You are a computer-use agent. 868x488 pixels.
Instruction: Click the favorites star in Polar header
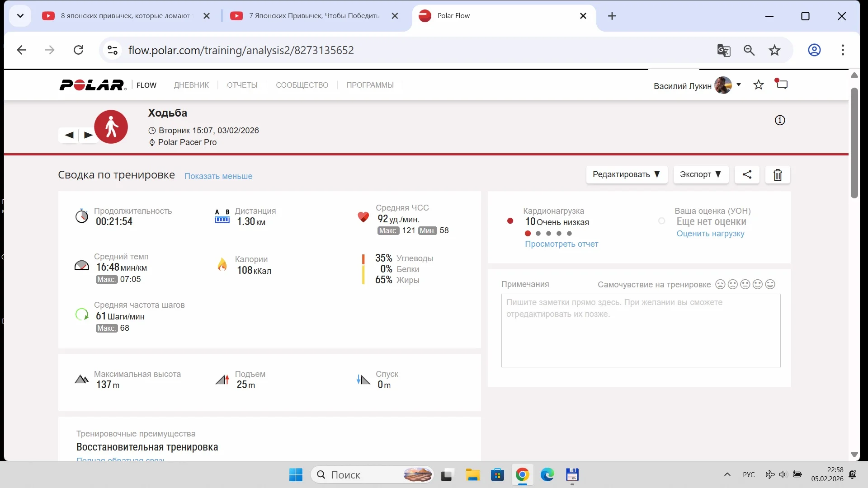pos(759,84)
